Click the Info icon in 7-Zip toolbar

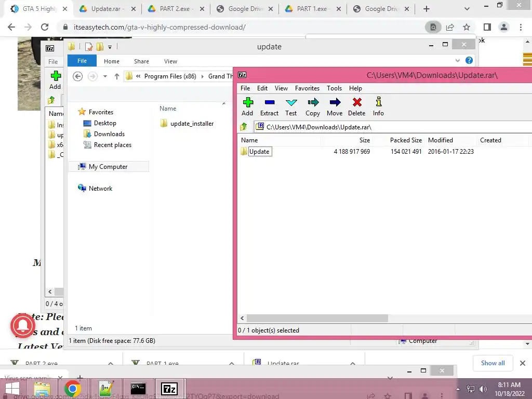coord(379,102)
